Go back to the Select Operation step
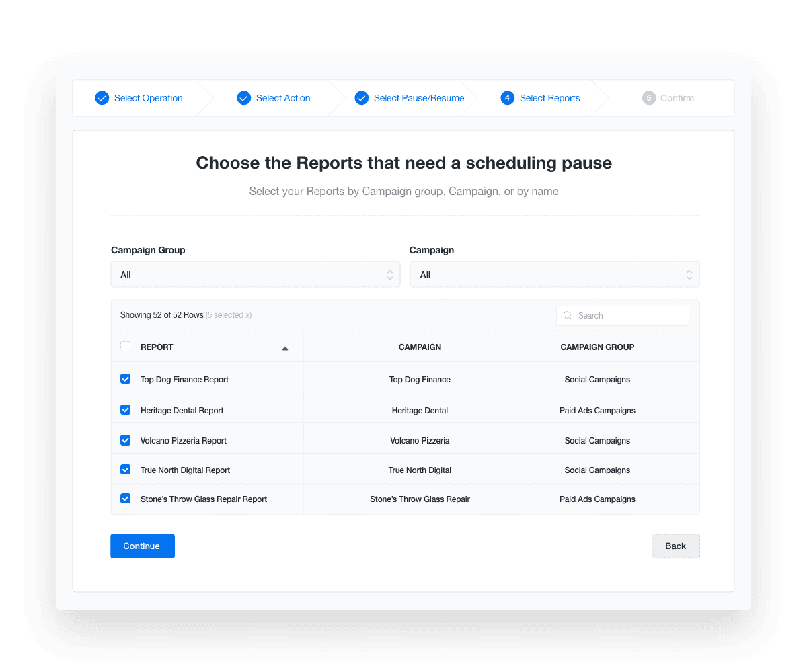807x672 pixels. [149, 98]
